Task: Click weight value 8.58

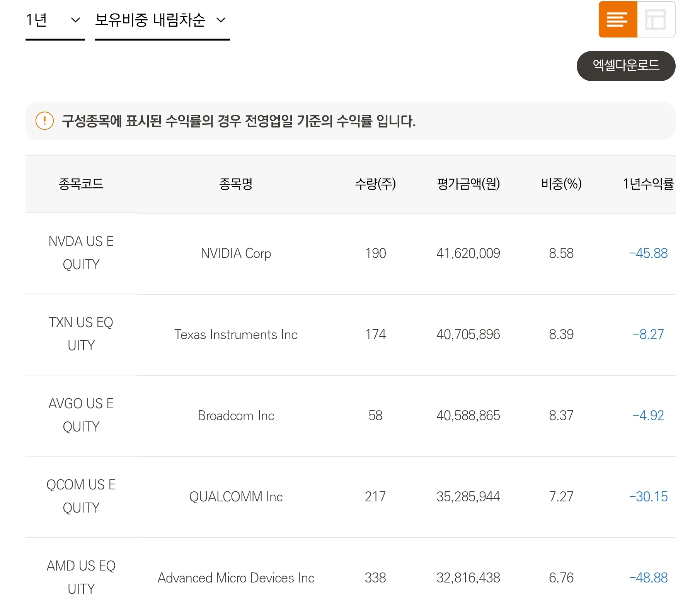Action: [x=561, y=253]
